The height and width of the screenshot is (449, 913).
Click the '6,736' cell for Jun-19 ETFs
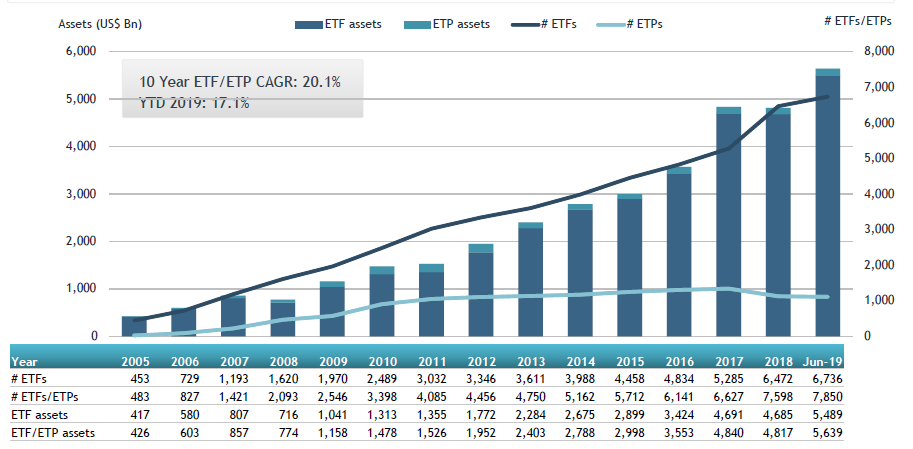827,379
